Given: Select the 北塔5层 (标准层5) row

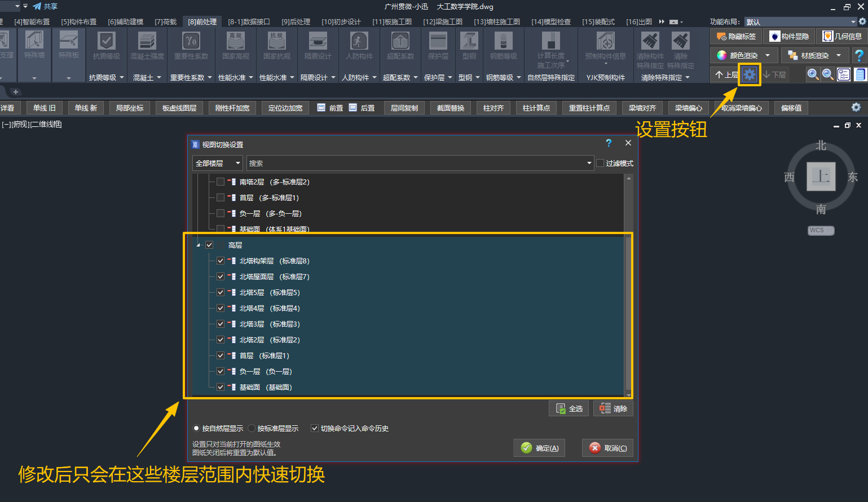Looking at the screenshot, I should click(x=408, y=292).
